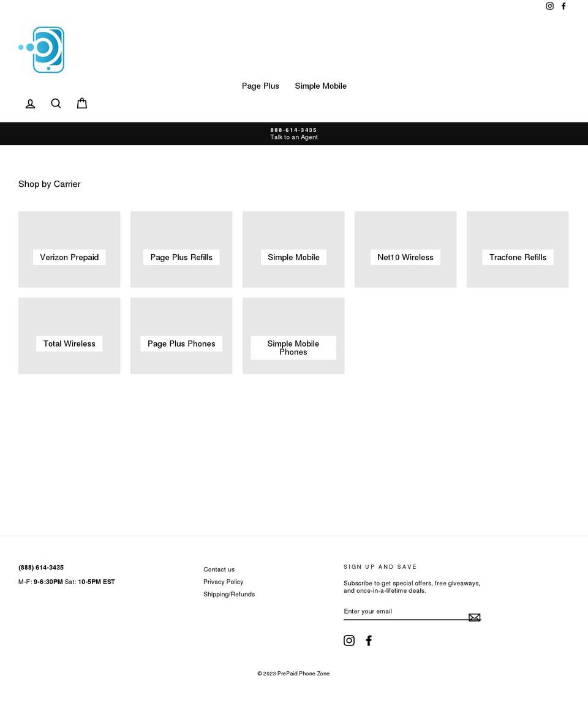Select the Page Plus Phones tile
The width and height of the screenshot is (588, 714).
point(181,336)
